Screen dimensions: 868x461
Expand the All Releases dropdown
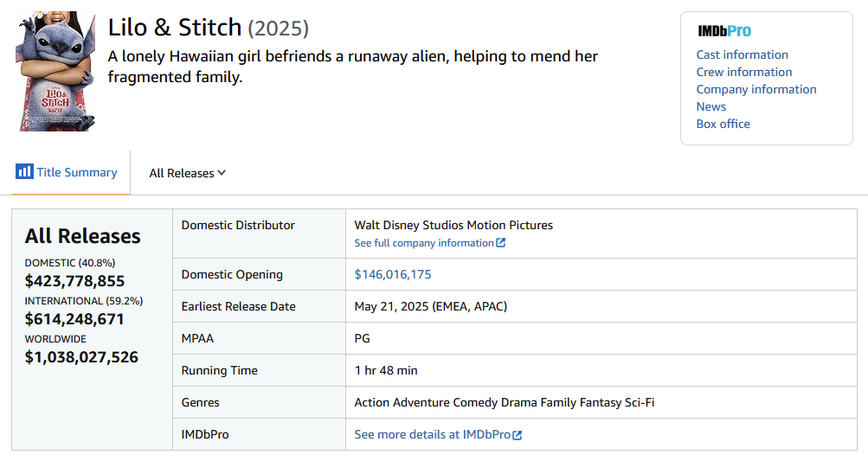point(187,173)
